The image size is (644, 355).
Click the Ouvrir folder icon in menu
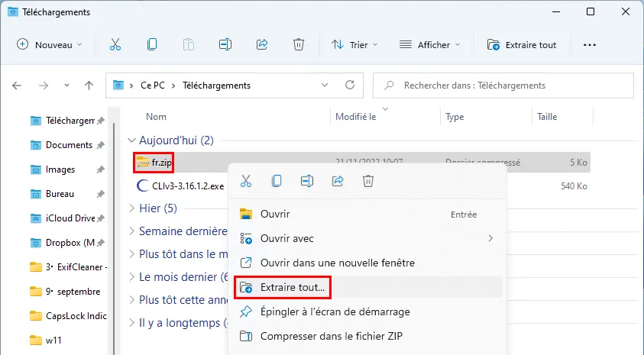tap(246, 214)
